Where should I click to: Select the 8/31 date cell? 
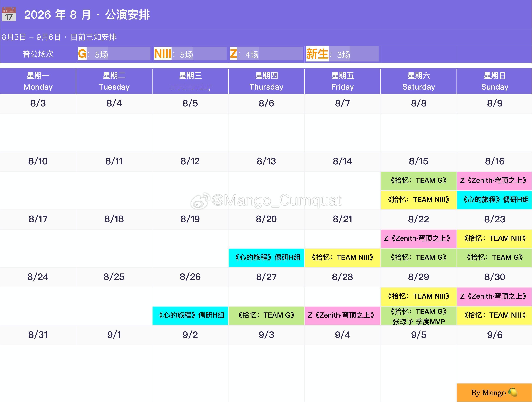pyautogui.click(x=38, y=335)
